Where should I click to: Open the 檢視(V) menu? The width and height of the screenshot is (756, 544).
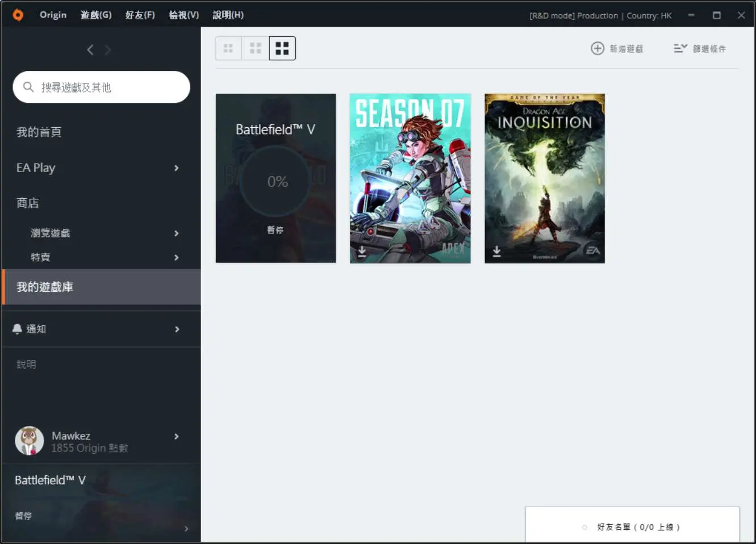tap(184, 15)
